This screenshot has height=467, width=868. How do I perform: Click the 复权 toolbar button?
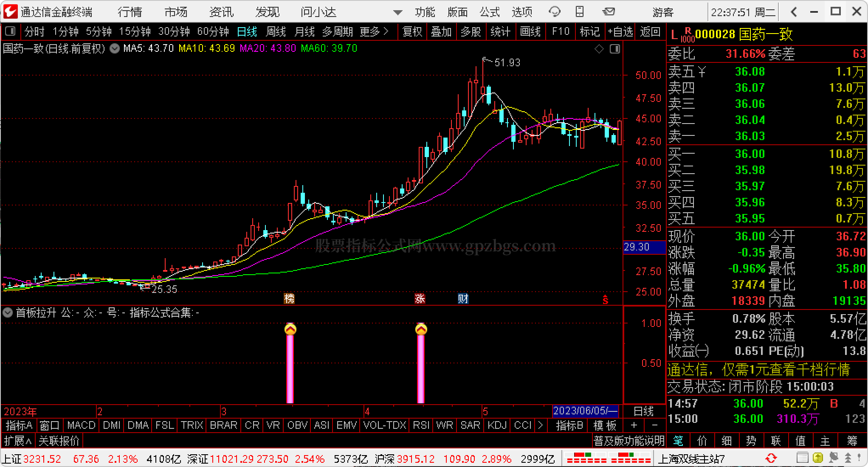412,31
